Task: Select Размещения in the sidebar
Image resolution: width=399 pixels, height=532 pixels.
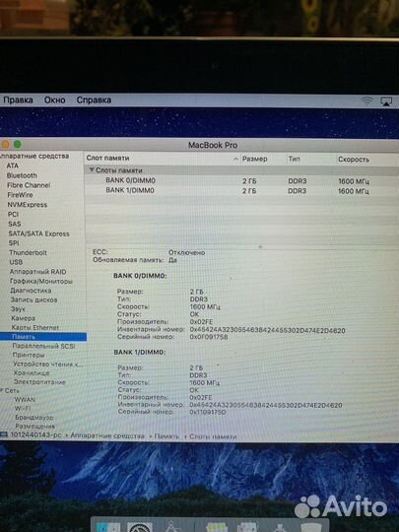Action: pyautogui.click(x=34, y=426)
